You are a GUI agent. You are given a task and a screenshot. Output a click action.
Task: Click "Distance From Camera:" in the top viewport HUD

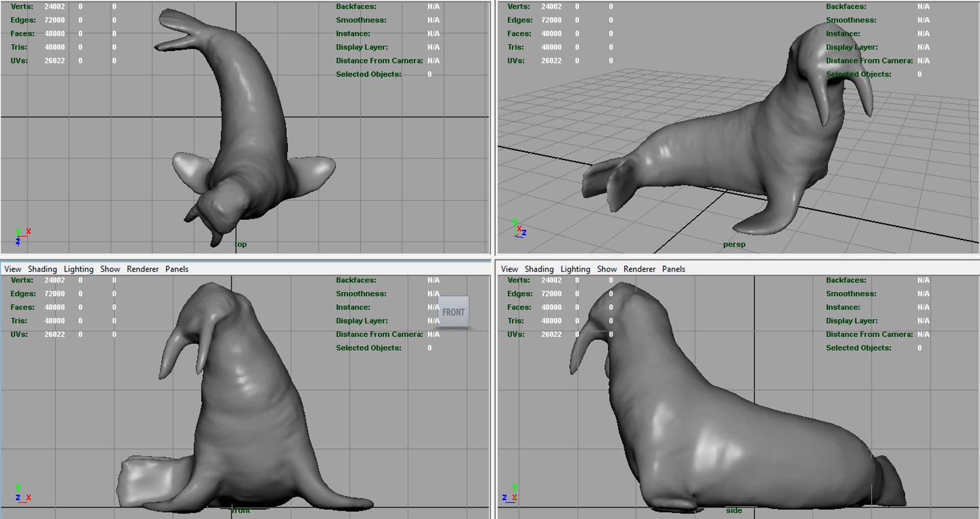coord(379,60)
